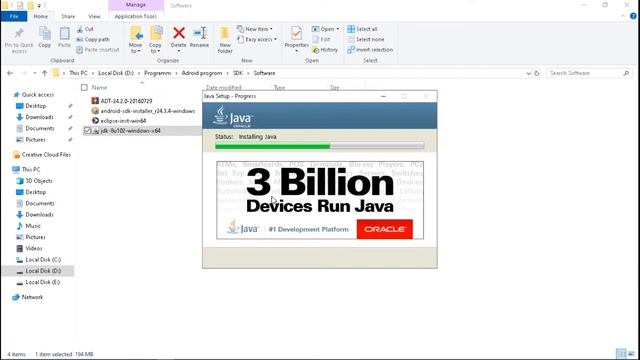This screenshot has width=640, height=360.
Task: Click Invert selection
Action: pos(370,49)
